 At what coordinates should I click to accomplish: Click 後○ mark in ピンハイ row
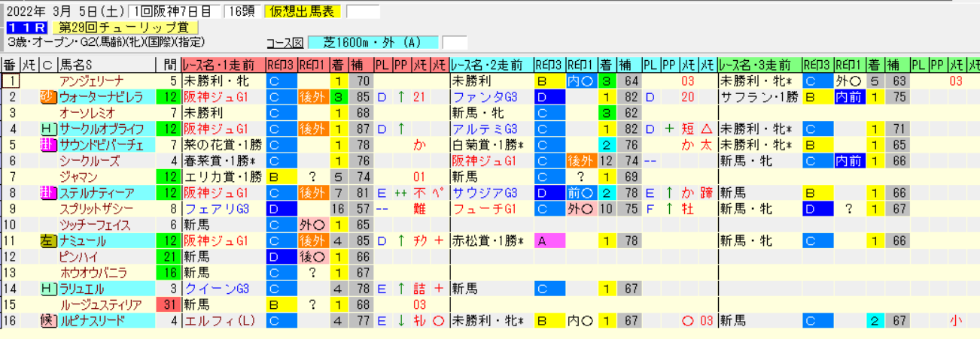[x=312, y=257]
